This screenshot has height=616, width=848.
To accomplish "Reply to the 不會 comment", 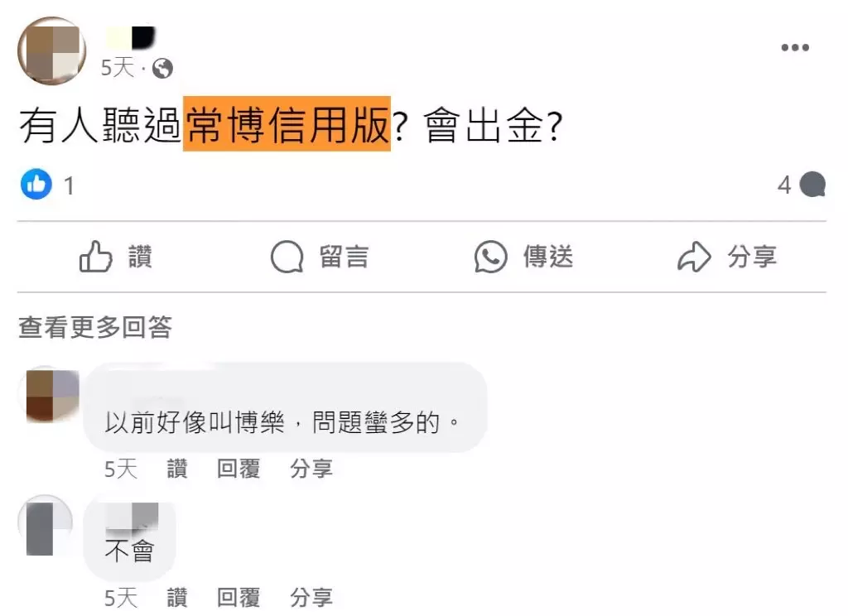I will pyautogui.click(x=238, y=598).
